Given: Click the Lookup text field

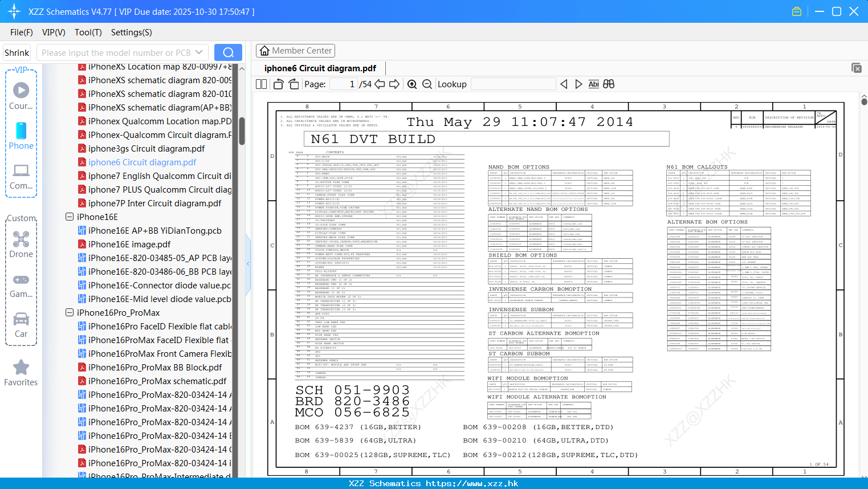Looking at the screenshot, I should point(513,84).
